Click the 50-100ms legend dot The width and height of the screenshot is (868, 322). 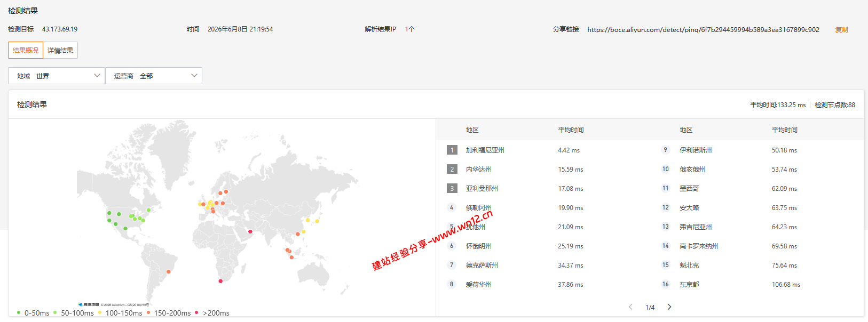coord(55,312)
